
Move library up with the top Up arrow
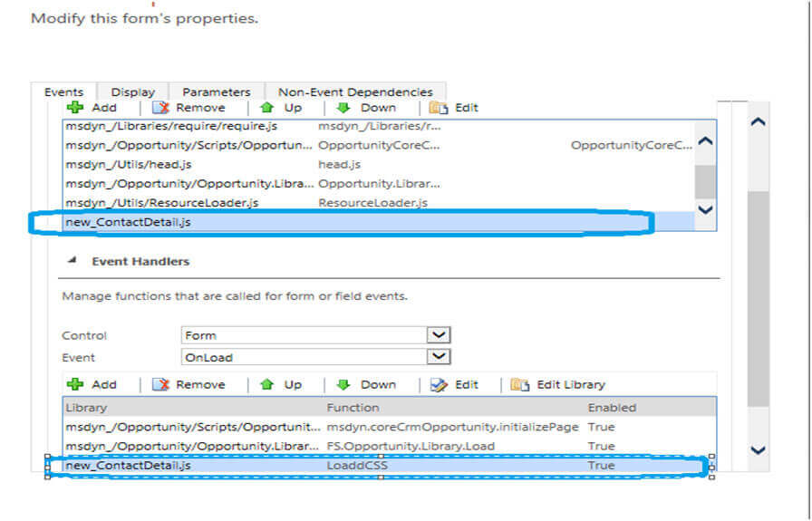pos(267,107)
